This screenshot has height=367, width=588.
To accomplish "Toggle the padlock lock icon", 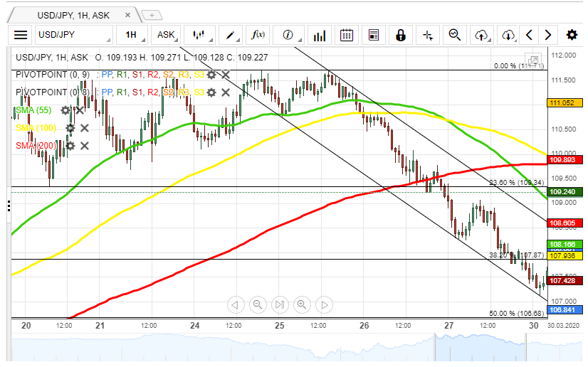I will (401, 35).
